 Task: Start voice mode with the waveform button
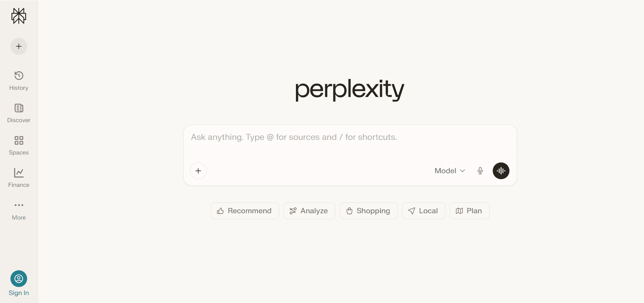pos(501,171)
